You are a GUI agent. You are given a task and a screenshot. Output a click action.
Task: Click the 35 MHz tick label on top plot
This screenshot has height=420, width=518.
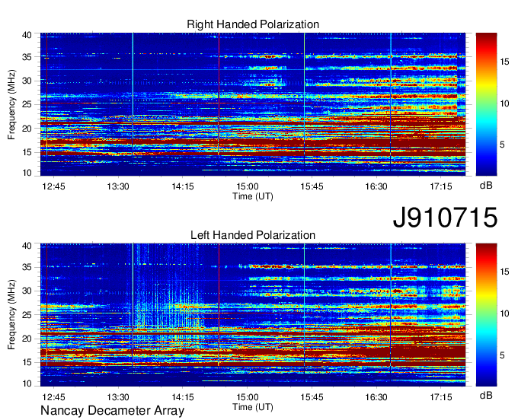tap(27, 57)
